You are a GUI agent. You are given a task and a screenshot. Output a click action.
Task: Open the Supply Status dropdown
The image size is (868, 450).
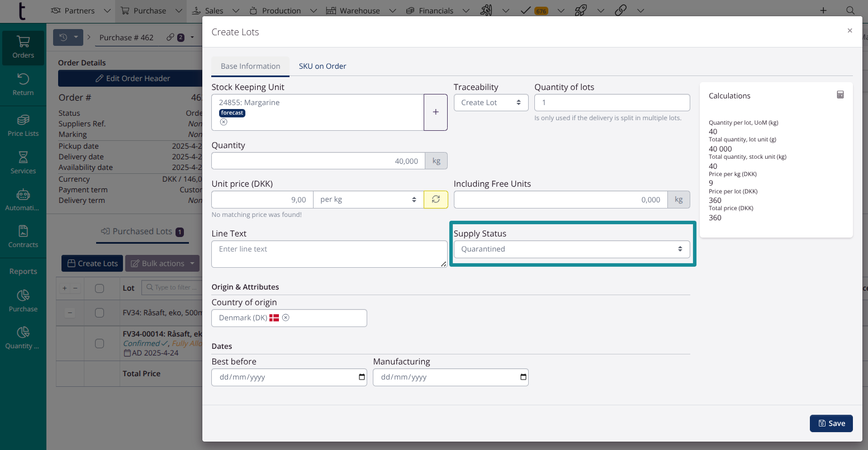(x=571, y=249)
